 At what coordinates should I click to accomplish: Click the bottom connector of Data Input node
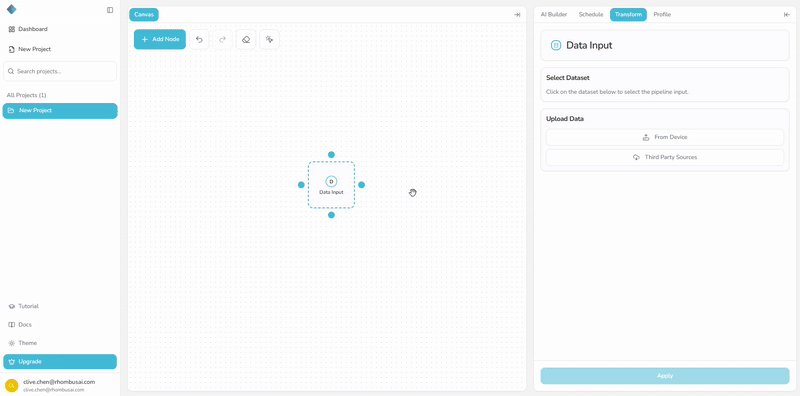[x=331, y=215]
